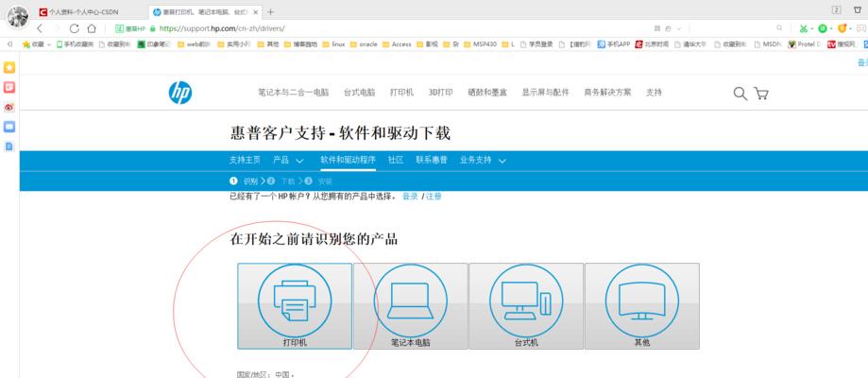Select the 软件和驱动程序 nav tab
Image resolution: width=868 pixels, height=378 pixels.
(x=349, y=161)
